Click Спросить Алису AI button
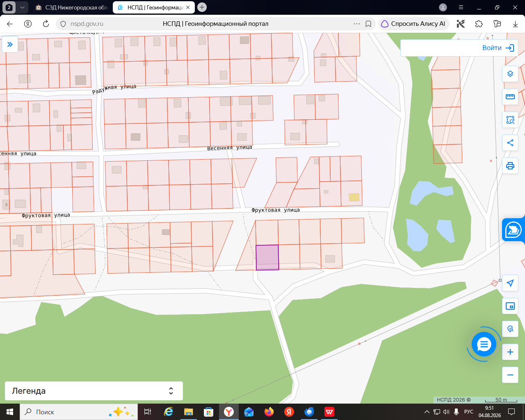The width and height of the screenshot is (525, 420). pos(413,24)
